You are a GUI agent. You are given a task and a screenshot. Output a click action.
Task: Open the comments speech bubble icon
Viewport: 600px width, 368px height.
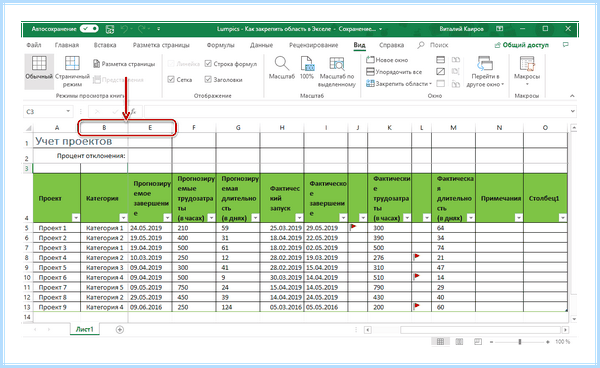coord(566,45)
